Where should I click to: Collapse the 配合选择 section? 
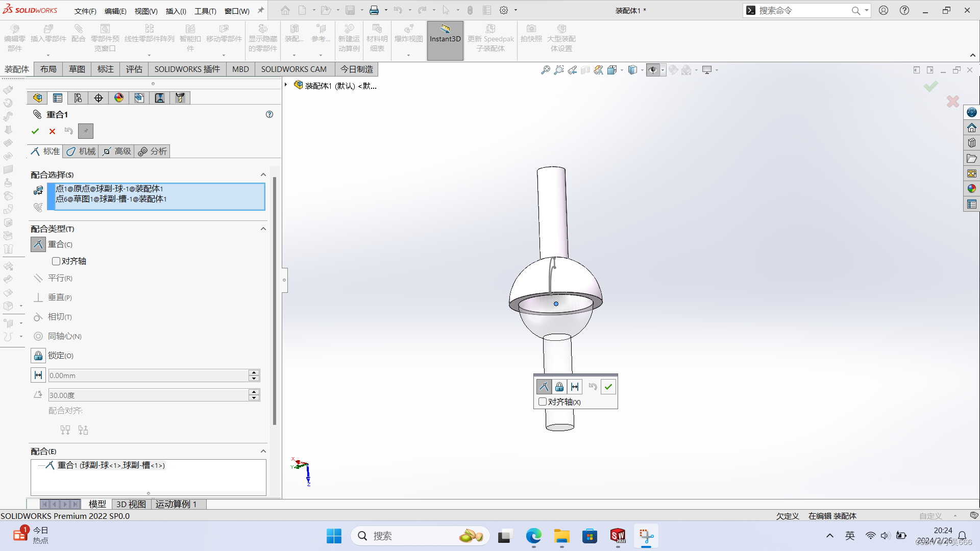pos(263,174)
